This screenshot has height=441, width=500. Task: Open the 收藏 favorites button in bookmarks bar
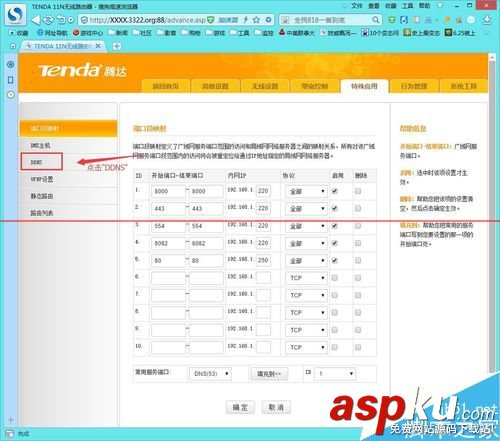point(19,33)
